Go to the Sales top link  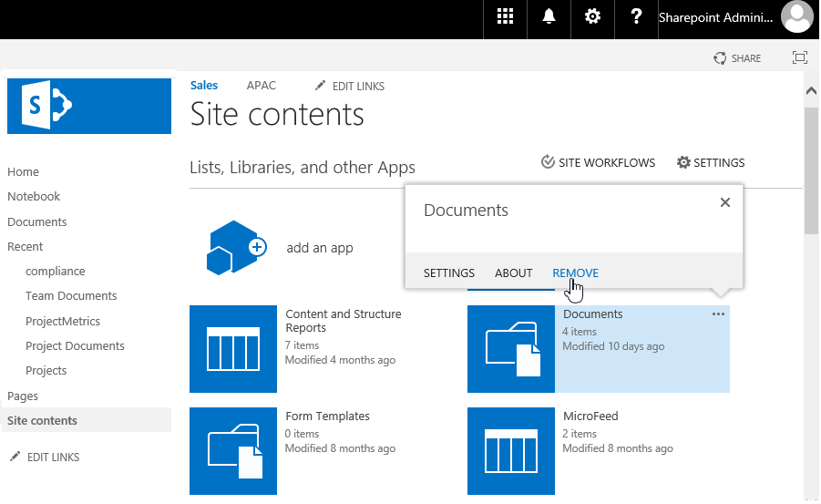click(x=204, y=86)
